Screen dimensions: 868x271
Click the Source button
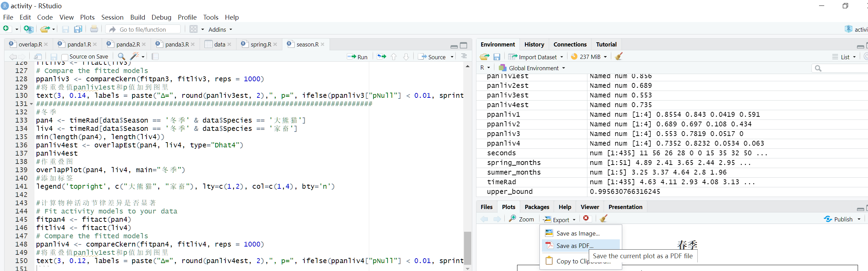[x=432, y=57]
